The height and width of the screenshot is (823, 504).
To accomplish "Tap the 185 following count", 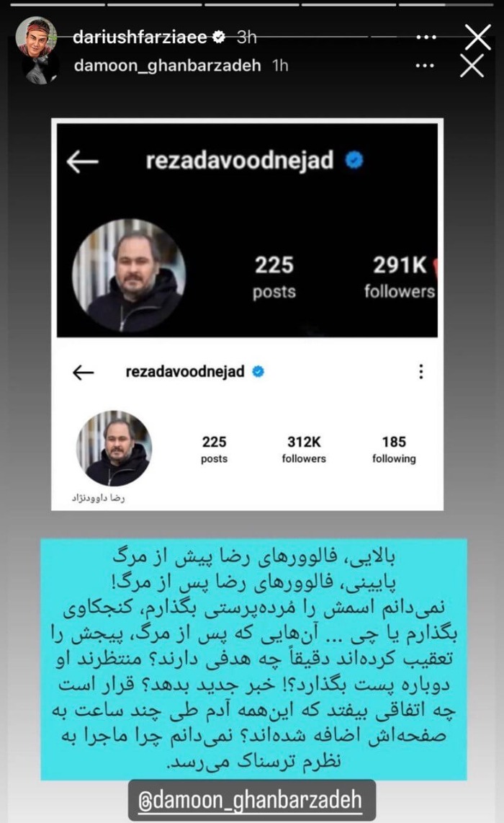I will (x=394, y=449).
